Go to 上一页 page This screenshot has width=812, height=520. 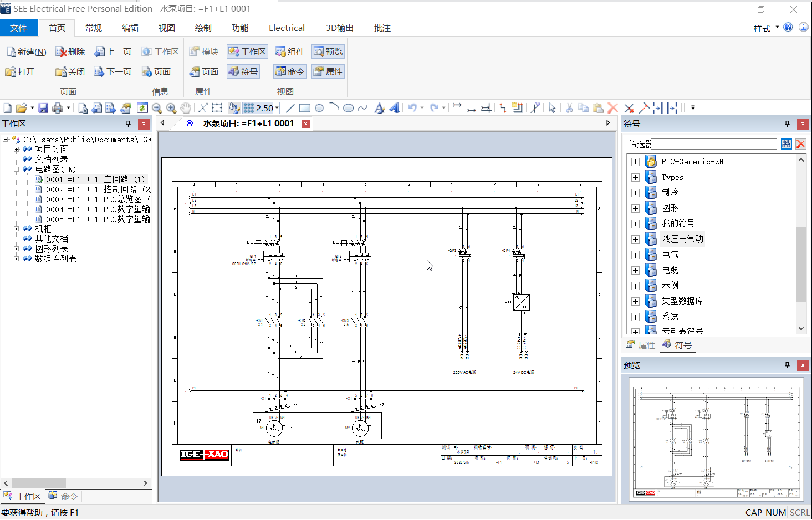pyautogui.click(x=113, y=52)
